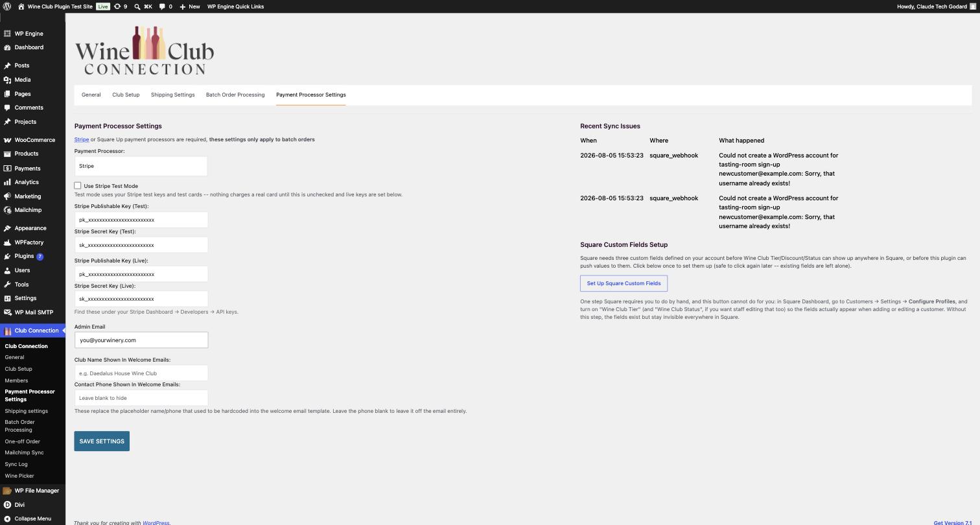Click the Stripe Publishable Key (Test) field

point(141,220)
